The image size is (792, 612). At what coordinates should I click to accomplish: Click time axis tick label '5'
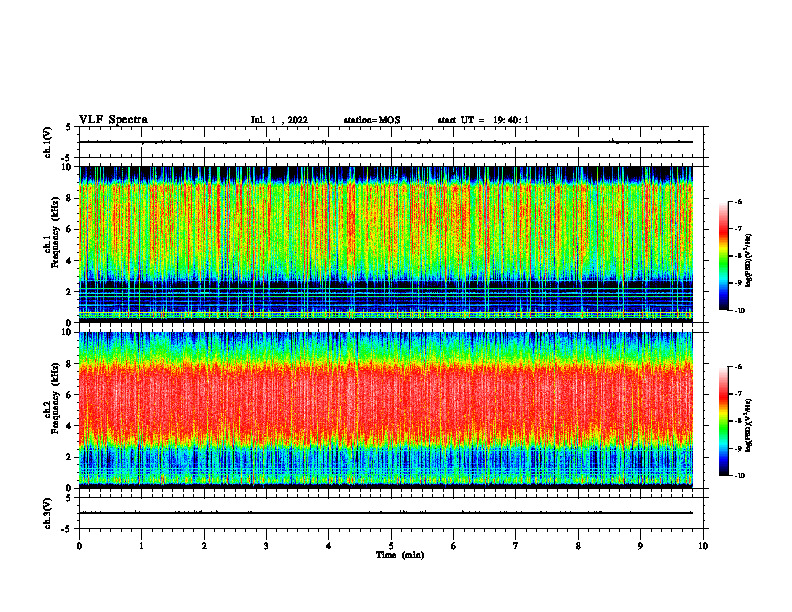coord(391,546)
